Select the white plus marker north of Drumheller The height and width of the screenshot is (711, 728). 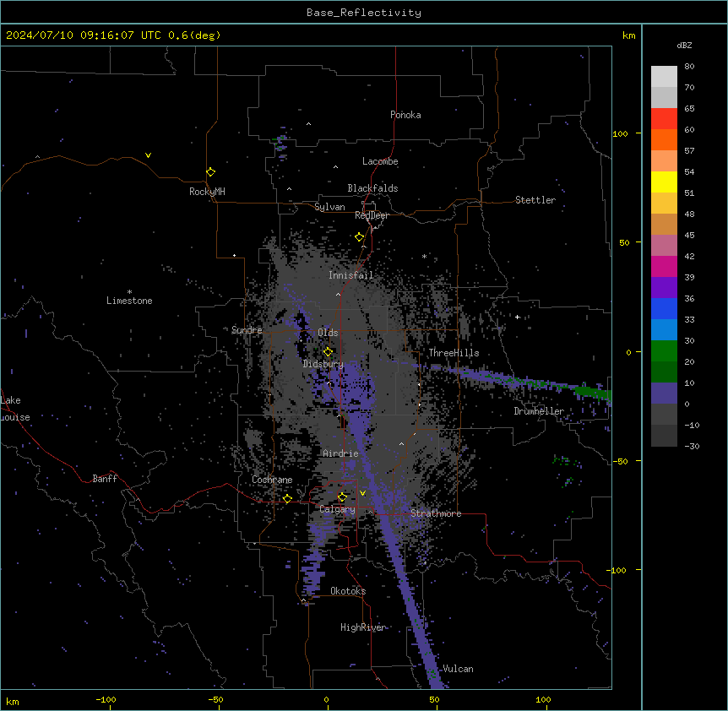coord(517,317)
